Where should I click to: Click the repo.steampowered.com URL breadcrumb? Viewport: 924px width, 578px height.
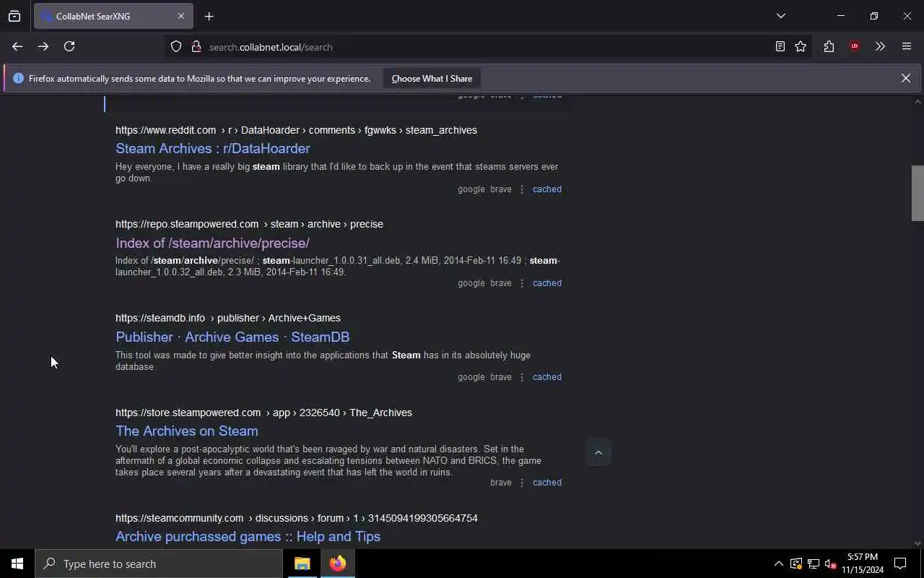click(249, 224)
